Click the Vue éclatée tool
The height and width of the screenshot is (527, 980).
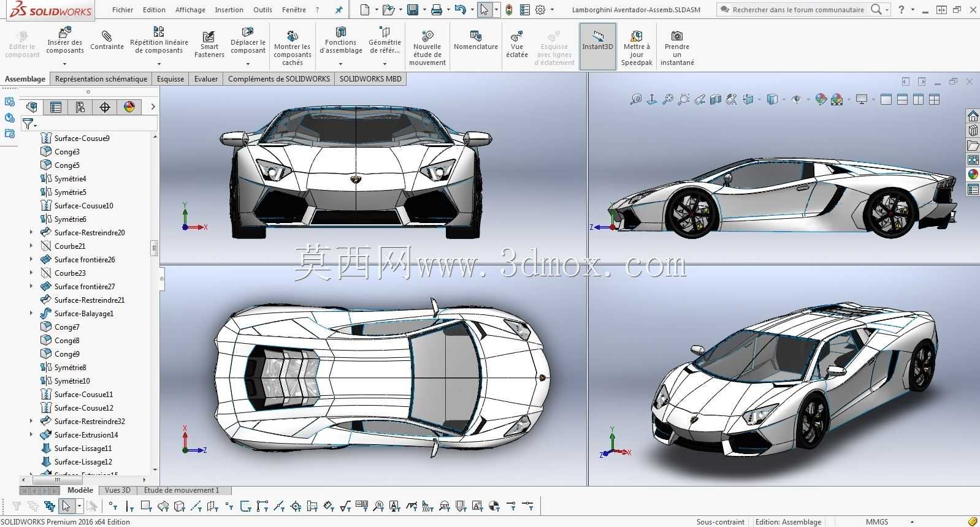coord(517,44)
